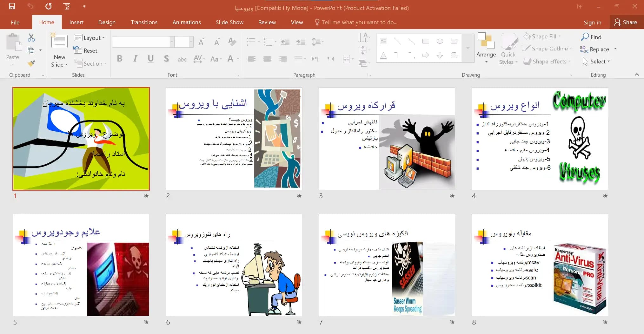Viewport: 644px width, 334px height.
Task: Click the Reset button in Slides group
Action: [86, 50]
